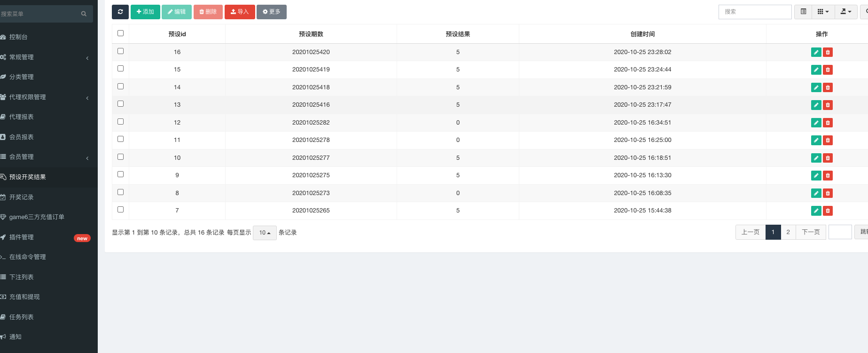Image resolution: width=868 pixels, height=353 pixels.
Task: Click the red delete icon for preset id 16
Action: click(x=828, y=52)
